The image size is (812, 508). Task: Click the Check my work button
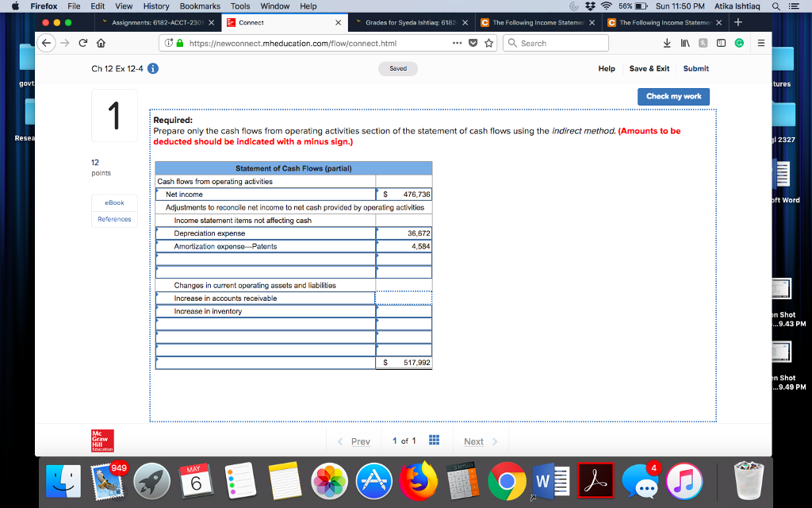pyautogui.click(x=673, y=96)
